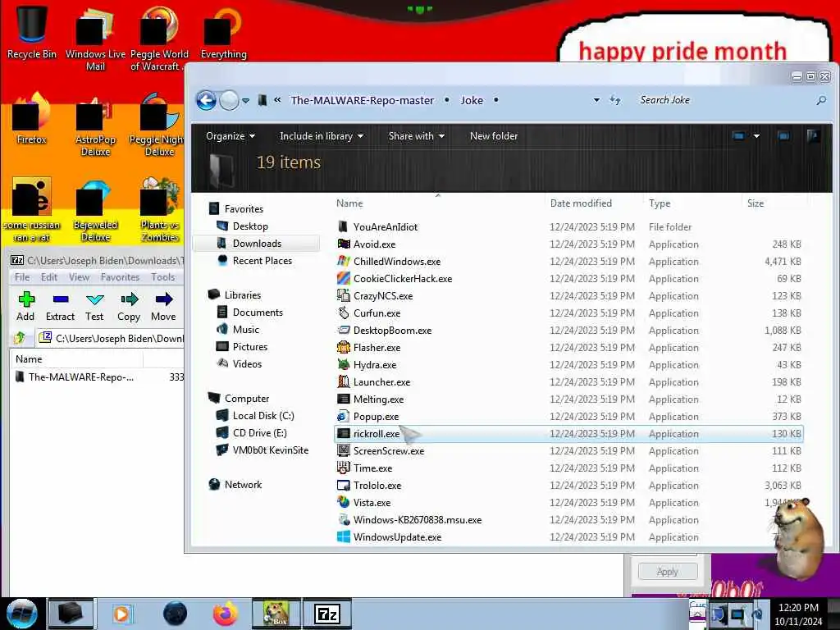Viewport: 840px width, 630px height.
Task: Open the 7-Zip Edit menu
Action: click(48, 277)
